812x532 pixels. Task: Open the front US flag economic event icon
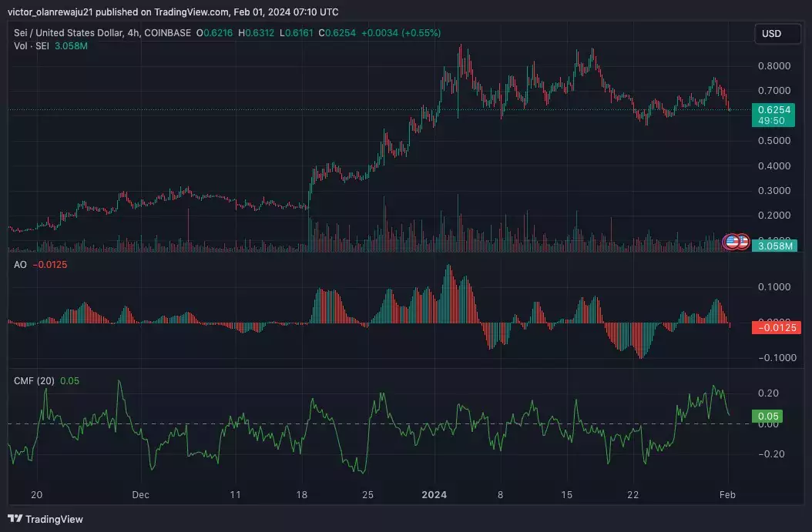(732, 241)
